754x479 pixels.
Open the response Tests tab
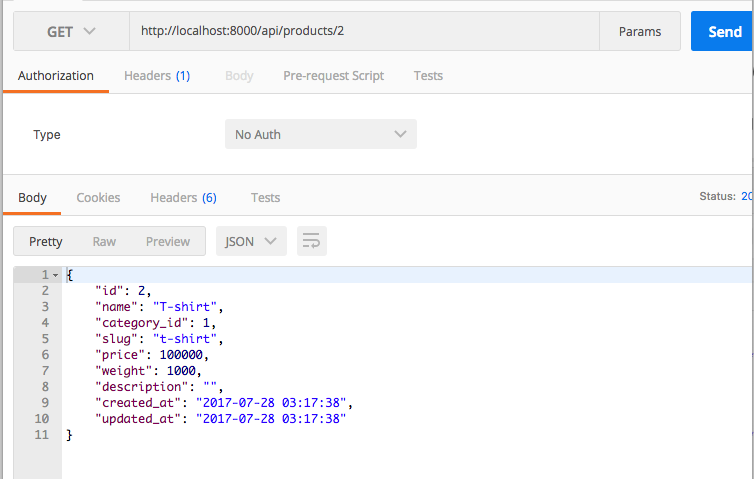click(265, 198)
